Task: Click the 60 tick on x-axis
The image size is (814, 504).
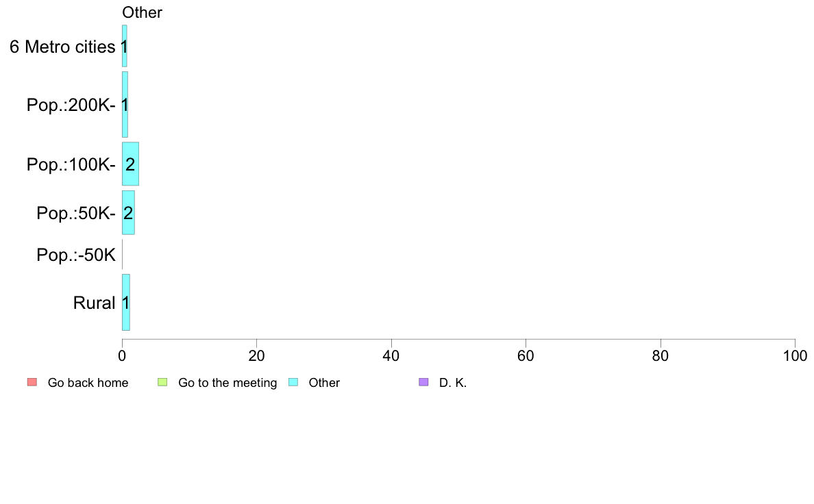Action: tap(526, 355)
